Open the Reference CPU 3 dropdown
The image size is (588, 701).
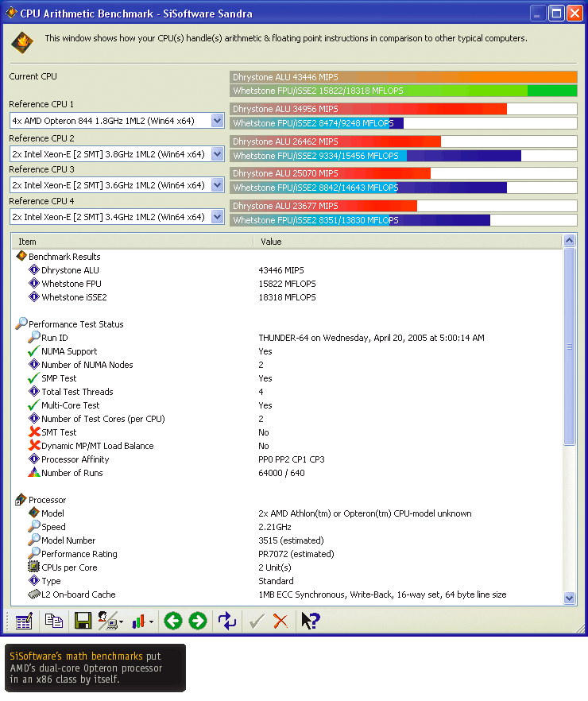tap(217, 184)
